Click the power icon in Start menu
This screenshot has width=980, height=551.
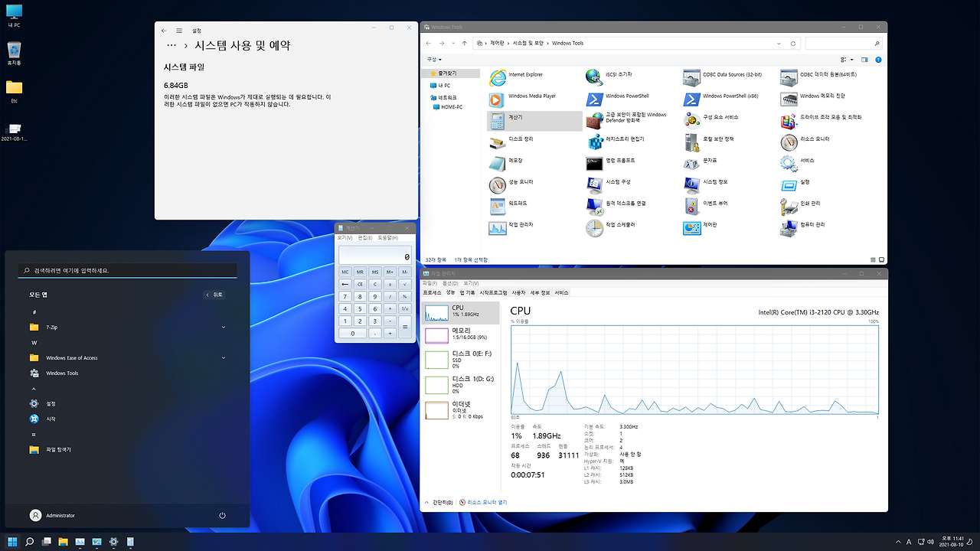click(x=222, y=515)
